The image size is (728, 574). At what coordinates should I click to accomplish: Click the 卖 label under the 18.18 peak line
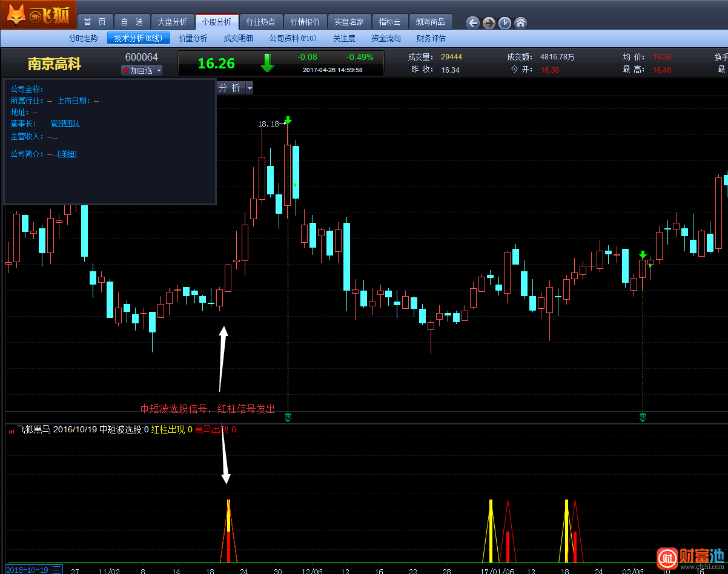coord(288,417)
